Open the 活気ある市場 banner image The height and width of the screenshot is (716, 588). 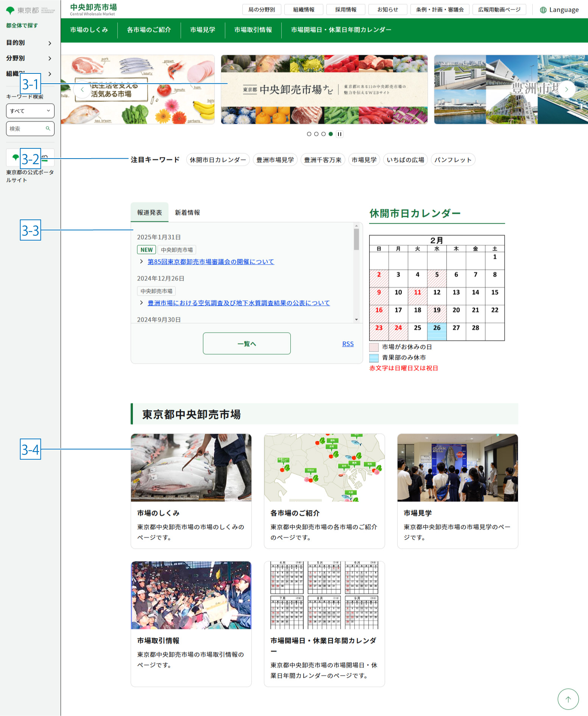click(138, 90)
